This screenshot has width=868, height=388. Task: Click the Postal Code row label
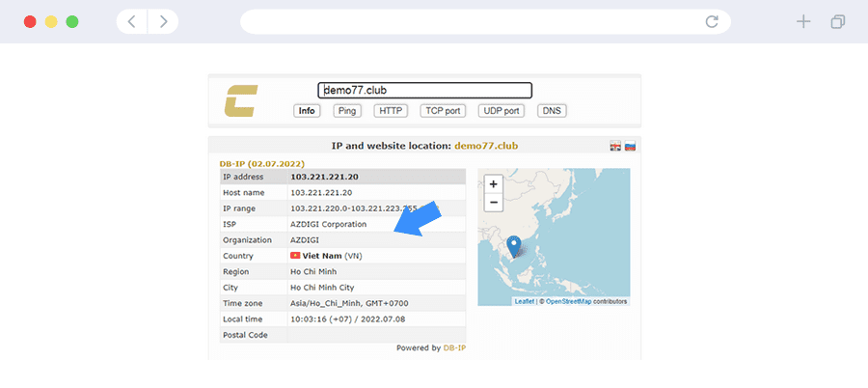[x=245, y=335]
